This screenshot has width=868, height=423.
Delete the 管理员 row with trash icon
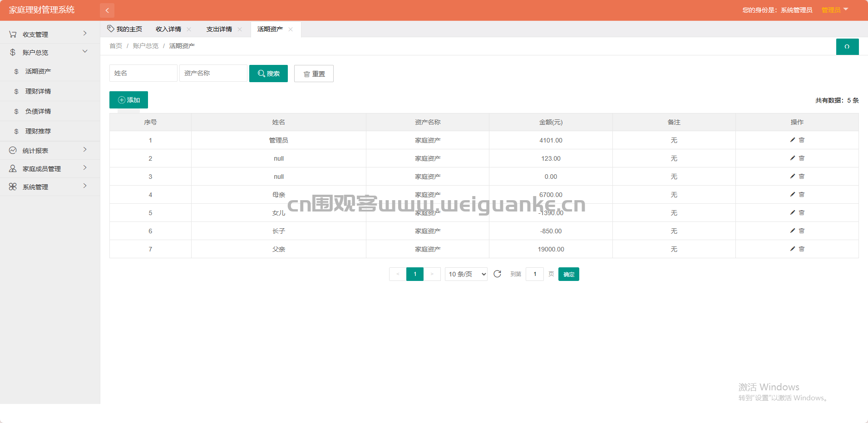(x=802, y=140)
